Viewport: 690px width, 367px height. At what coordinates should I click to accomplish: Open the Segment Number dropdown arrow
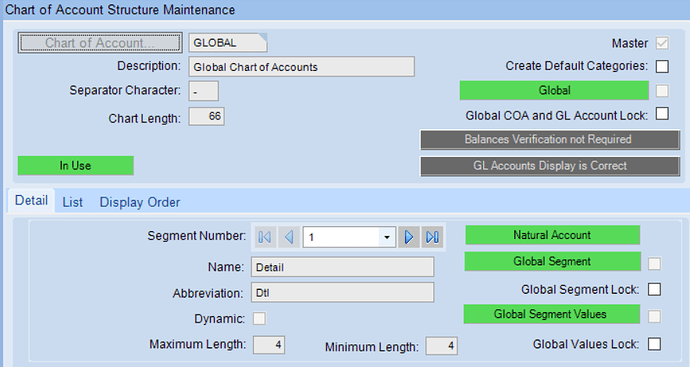click(387, 238)
